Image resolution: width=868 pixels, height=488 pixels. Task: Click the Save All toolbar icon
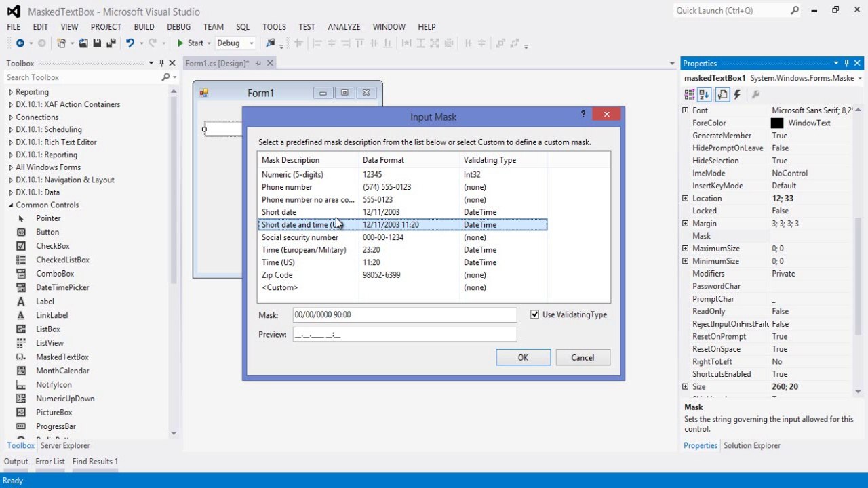(110, 43)
